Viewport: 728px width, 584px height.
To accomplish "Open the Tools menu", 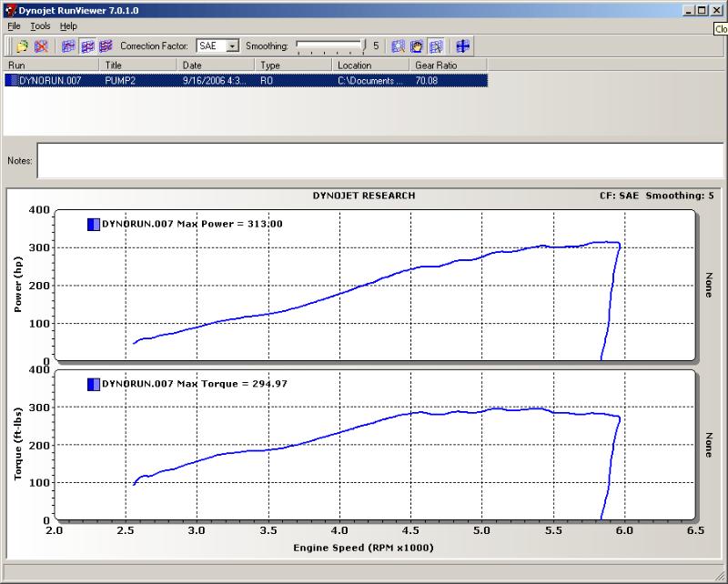I will click(40, 26).
